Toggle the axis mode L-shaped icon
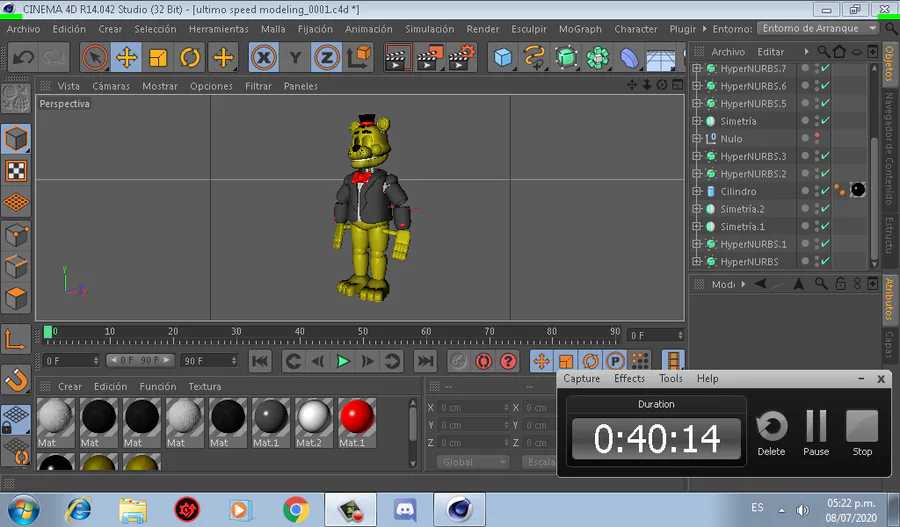Image resolution: width=900 pixels, height=527 pixels. coord(16,339)
